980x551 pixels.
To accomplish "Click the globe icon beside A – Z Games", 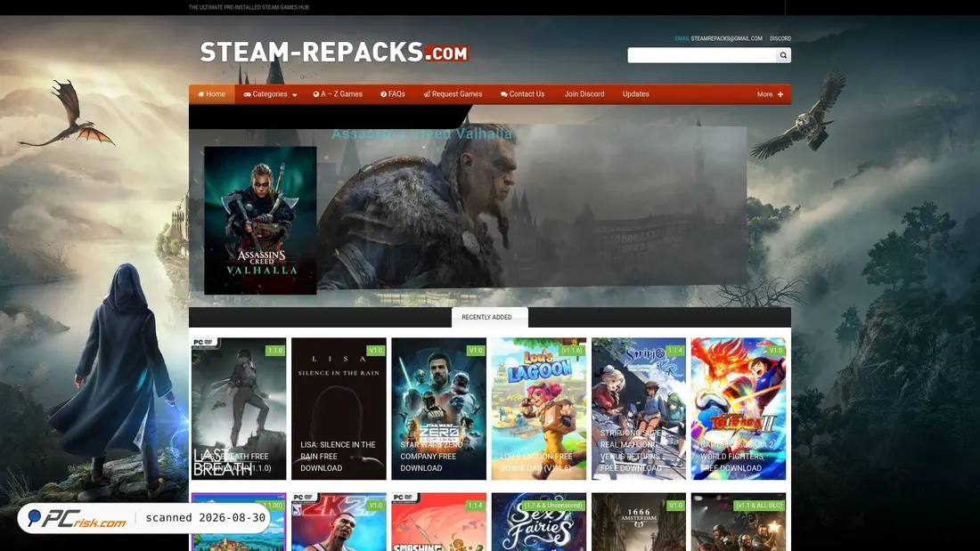I will [316, 94].
